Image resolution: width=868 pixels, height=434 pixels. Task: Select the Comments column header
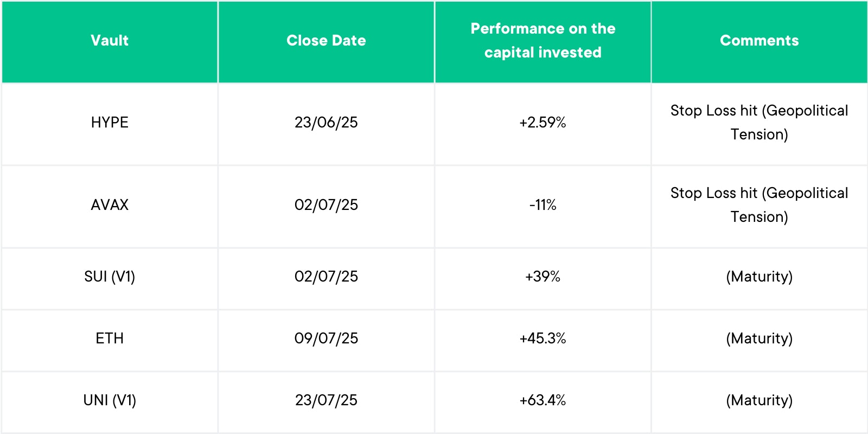(759, 41)
